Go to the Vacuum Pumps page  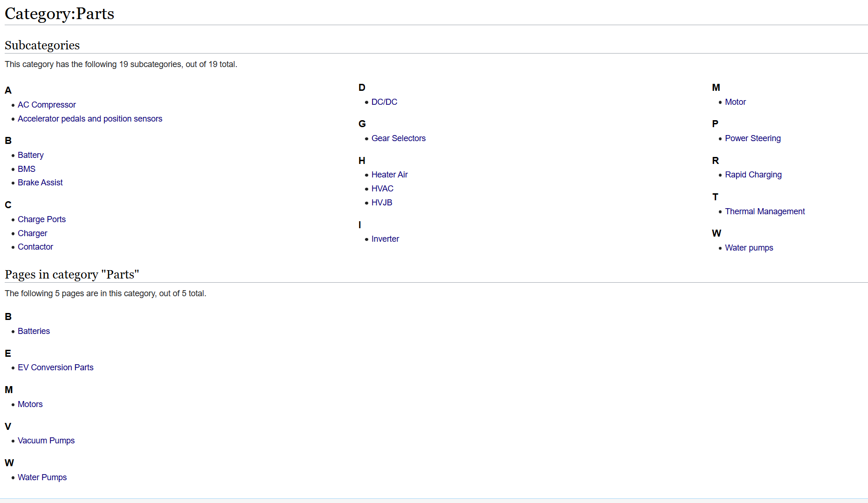46,441
